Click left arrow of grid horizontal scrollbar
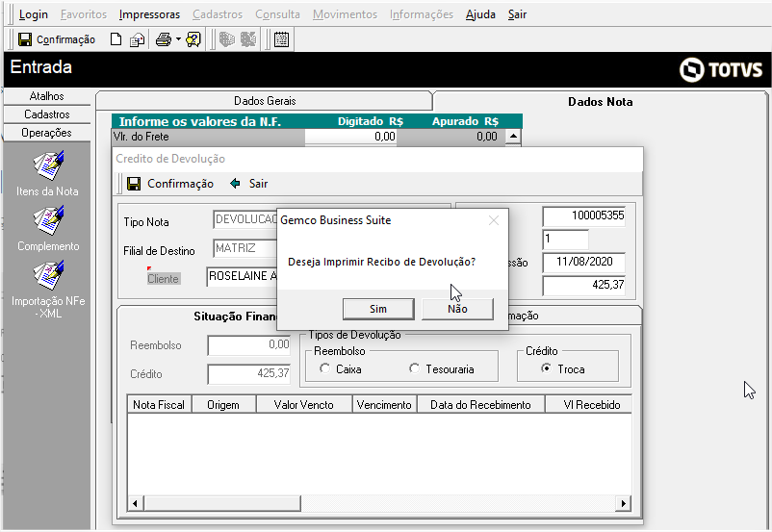The width and height of the screenshot is (772, 532). click(135, 503)
